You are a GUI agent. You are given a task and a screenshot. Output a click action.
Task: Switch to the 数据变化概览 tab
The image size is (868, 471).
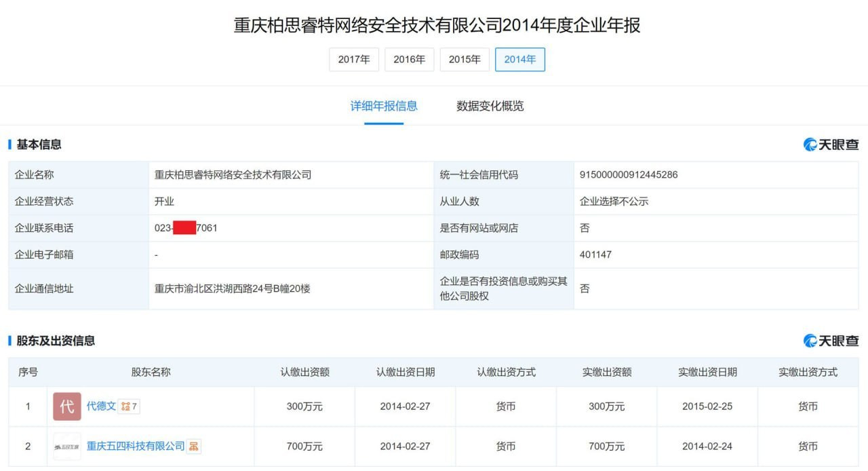pos(490,106)
